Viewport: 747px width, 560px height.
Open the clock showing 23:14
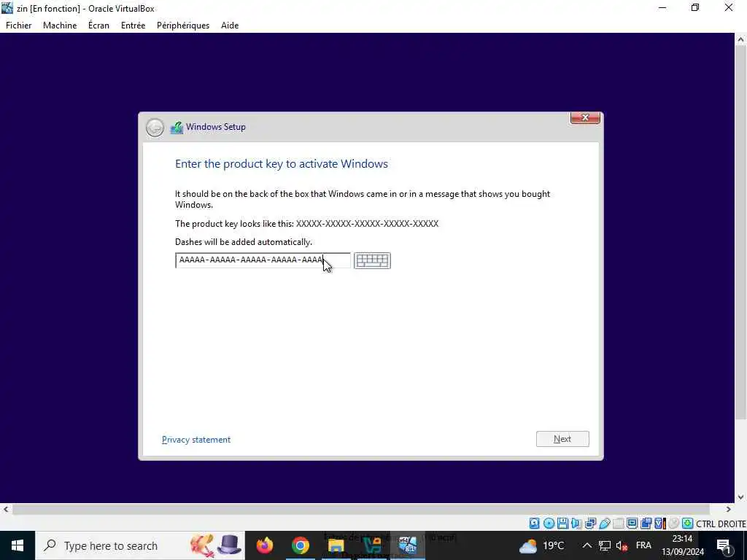point(682,545)
